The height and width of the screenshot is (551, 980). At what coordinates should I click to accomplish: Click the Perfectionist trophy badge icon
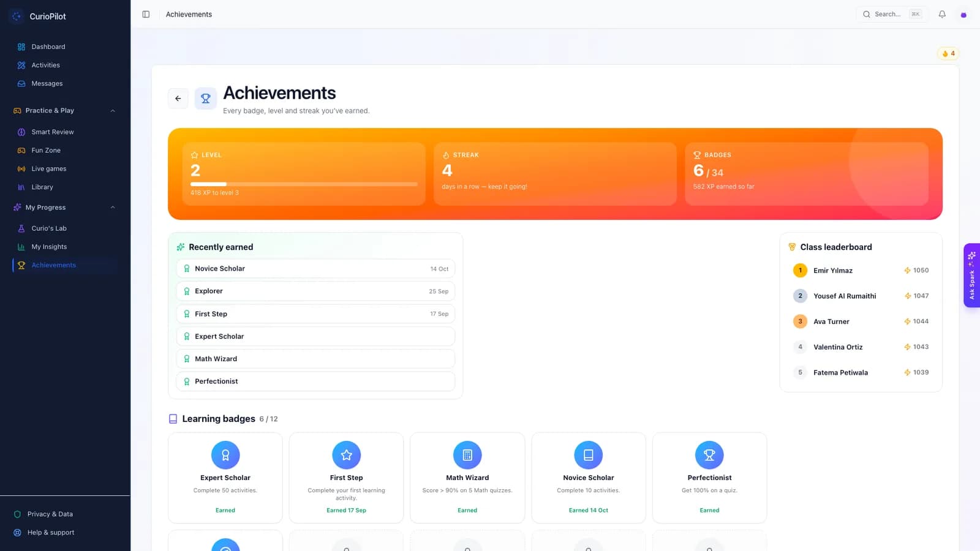point(709,455)
